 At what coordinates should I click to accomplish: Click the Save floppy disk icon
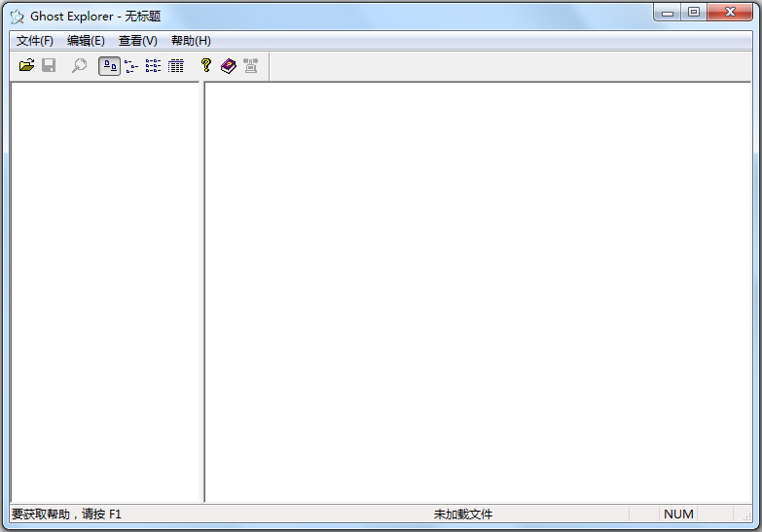click(x=49, y=66)
